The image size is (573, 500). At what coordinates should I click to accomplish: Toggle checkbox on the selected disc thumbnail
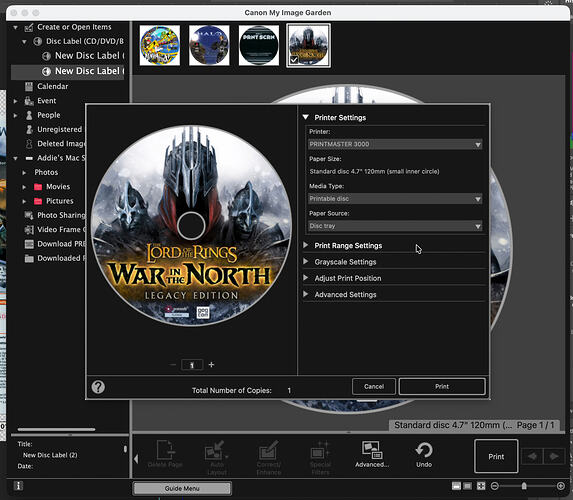tap(294, 60)
